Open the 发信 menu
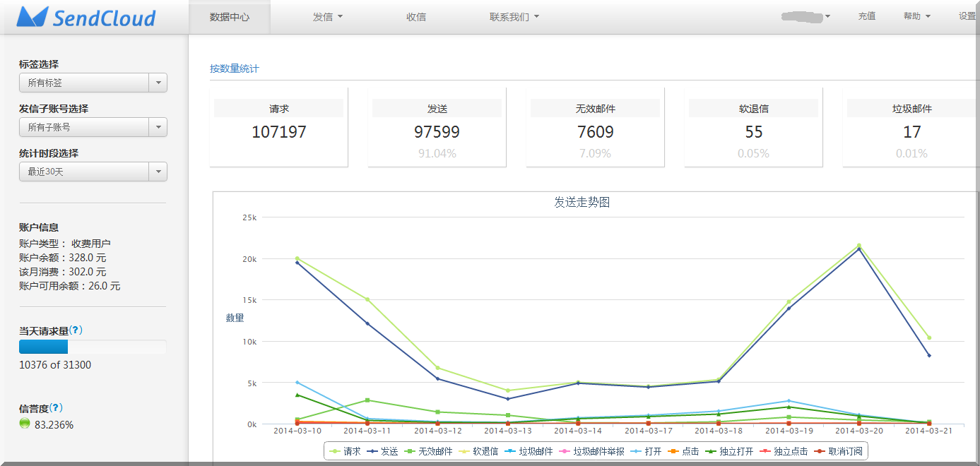Viewport: 980px width, 466px height. tap(327, 17)
